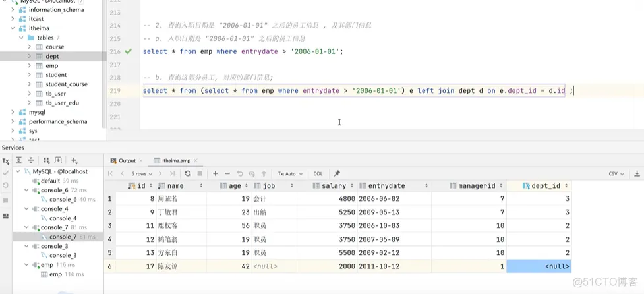Click editor line 216 select statement

[x=243, y=51]
